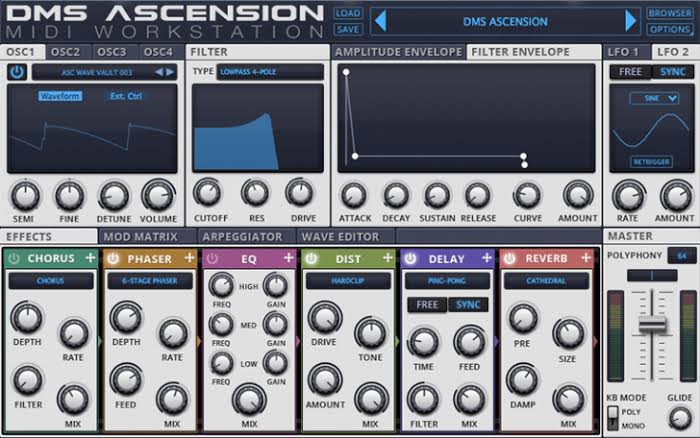This screenshot has width=700, height=438.
Task: Open the Chorus type dropdown
Action: pos(51,281)
